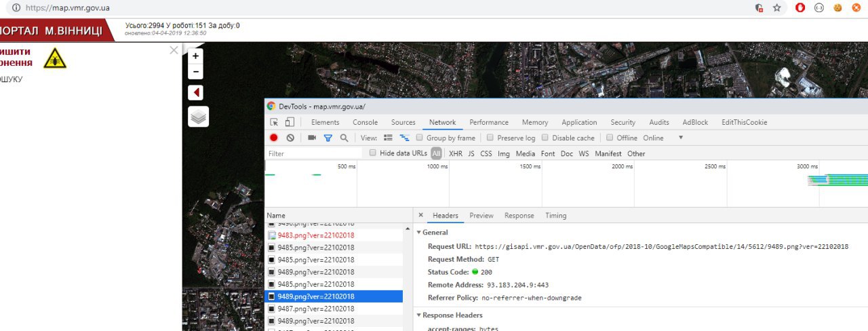Screen dimensions: 868x331
Task: Open the EditThisCookie tab
Action: 745,122
